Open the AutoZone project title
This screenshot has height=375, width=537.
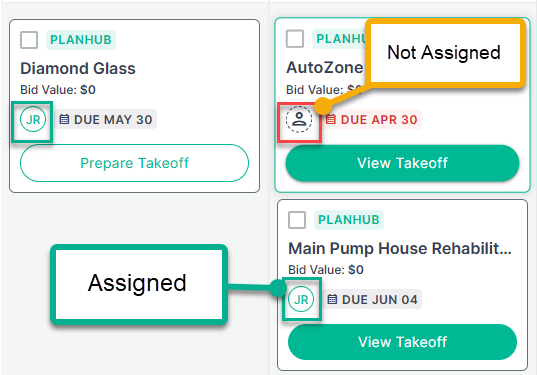point(324,67)
